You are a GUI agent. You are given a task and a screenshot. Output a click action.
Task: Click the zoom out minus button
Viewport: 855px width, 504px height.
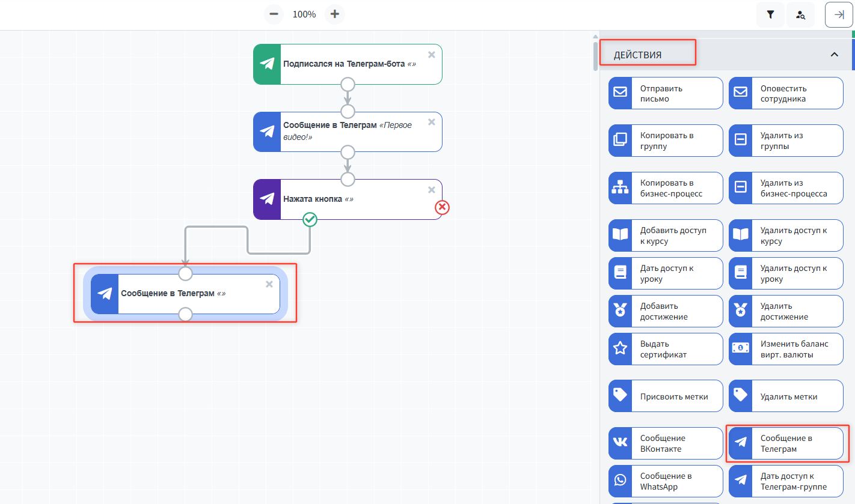[274, 14]
